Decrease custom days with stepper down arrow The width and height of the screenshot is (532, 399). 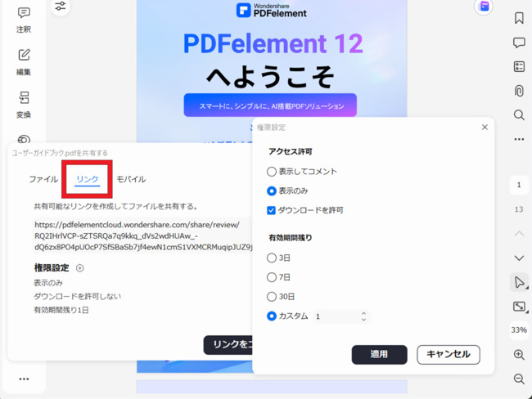pos(363,320)
